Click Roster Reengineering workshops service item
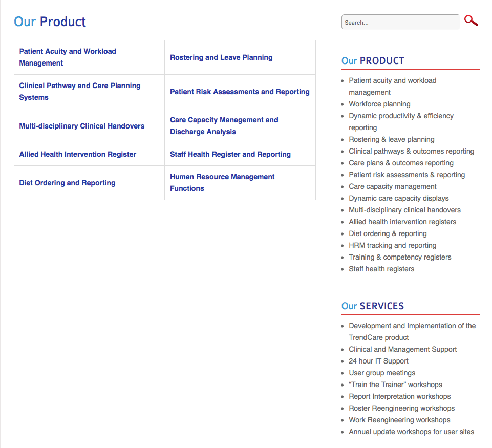The width and height of the screenshot is (492, 448). 402,408
